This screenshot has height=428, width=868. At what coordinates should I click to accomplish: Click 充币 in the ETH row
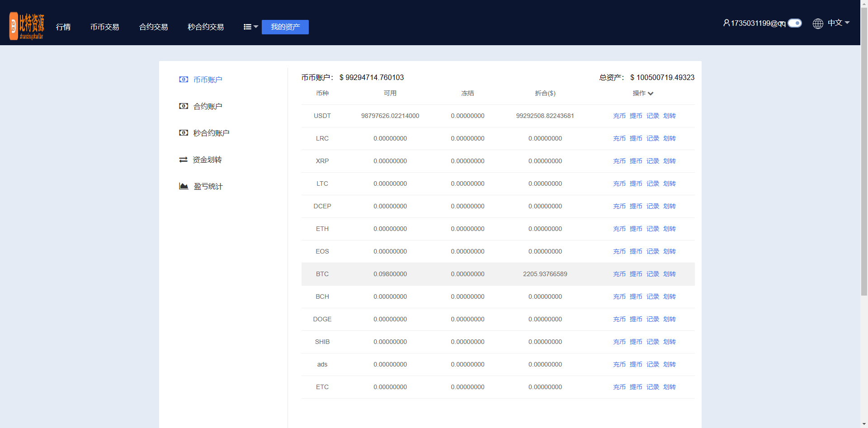pyautogui.click(x=619, y=229)
